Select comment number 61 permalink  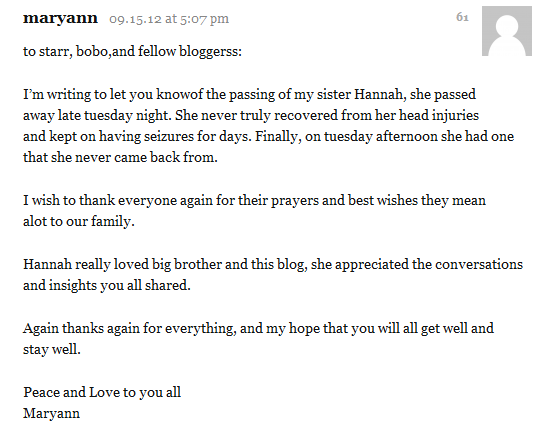pos(462,17)
